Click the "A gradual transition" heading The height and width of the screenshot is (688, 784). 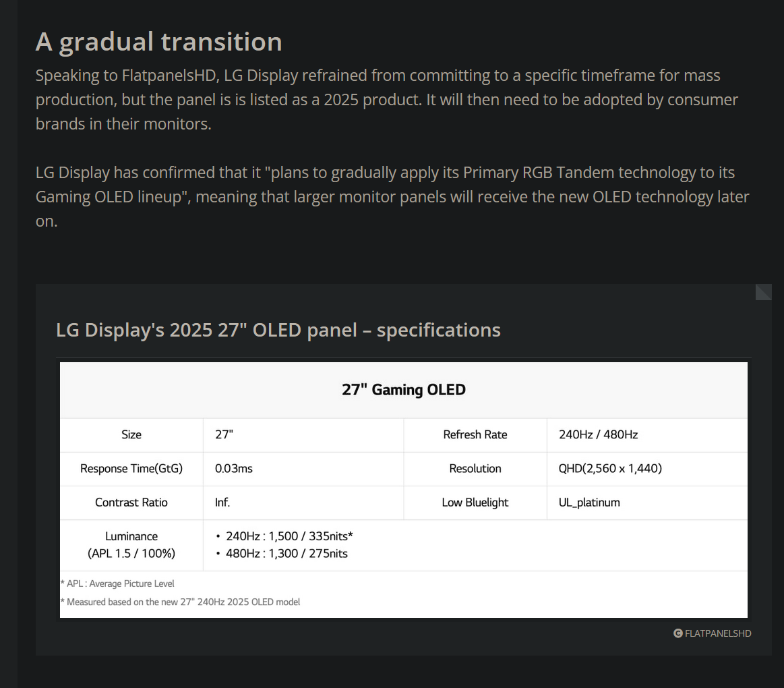click(x=159, y=41)
